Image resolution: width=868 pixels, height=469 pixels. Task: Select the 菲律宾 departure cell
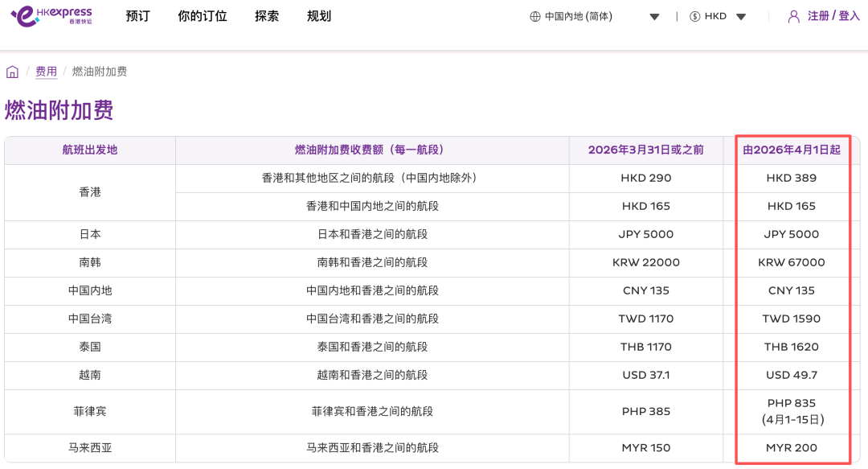point(90,412)
